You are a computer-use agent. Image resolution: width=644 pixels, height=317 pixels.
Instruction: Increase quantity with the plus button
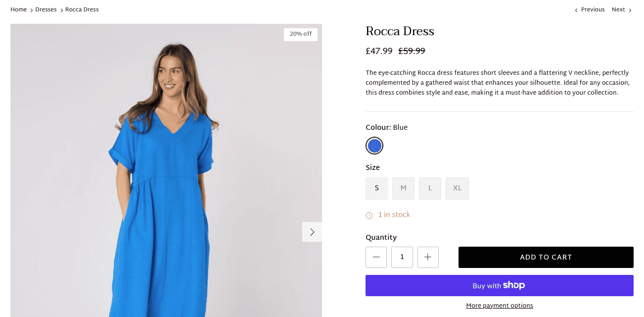coord(428,257)
